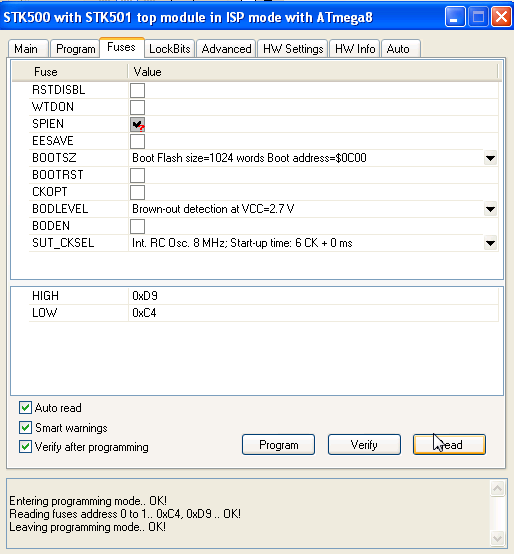Click the log scroll down arrow
The image size is (514, 554).
point(497,539)
